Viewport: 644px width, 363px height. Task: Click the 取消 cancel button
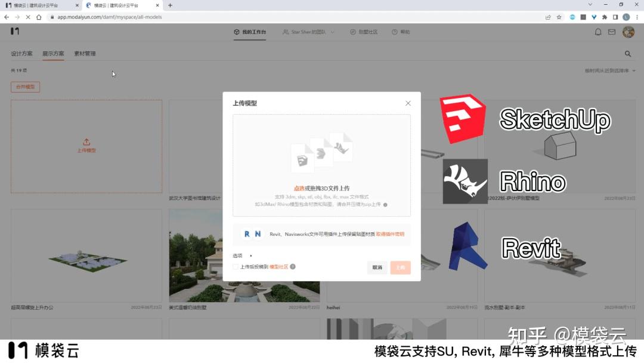pyautogui.click(x=377, y=267)
